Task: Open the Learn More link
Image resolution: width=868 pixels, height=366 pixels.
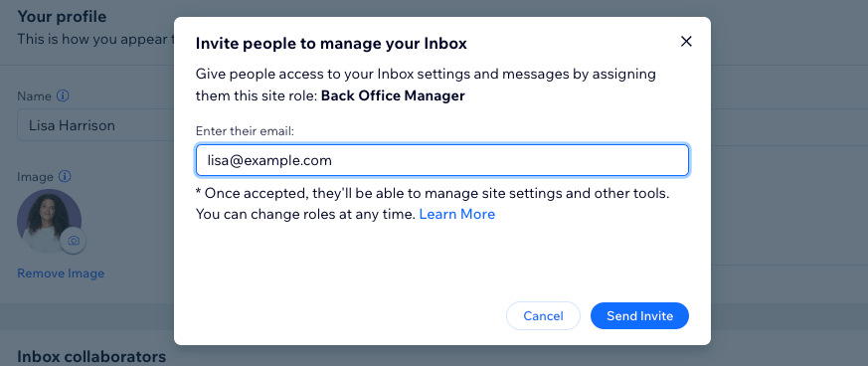Action: 456,214
